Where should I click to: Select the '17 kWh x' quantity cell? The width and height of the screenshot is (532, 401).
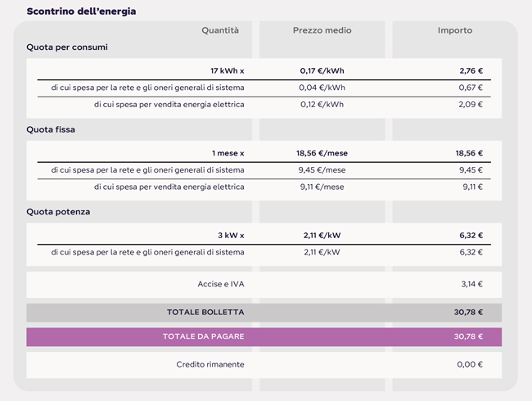(x=227, y=71)
